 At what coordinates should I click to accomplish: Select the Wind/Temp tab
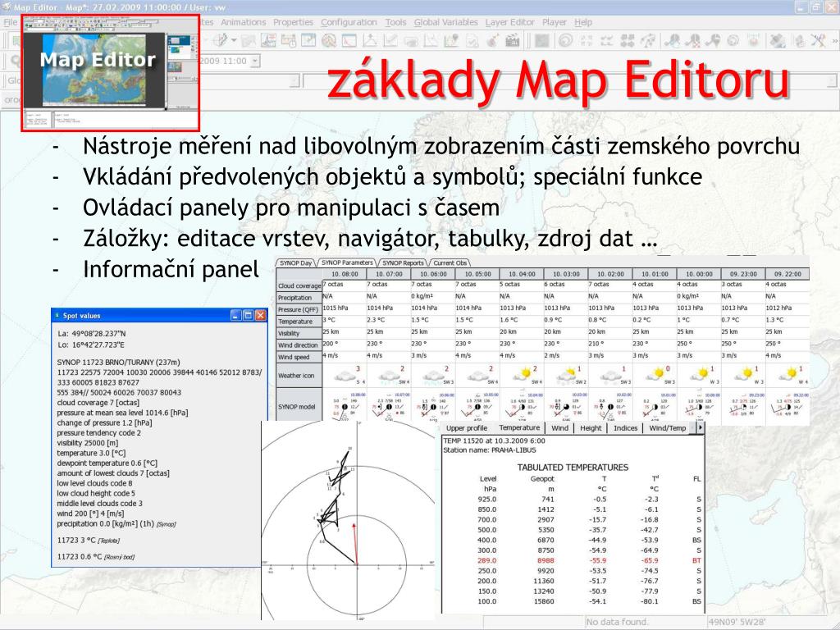click(x=667, y=428)
